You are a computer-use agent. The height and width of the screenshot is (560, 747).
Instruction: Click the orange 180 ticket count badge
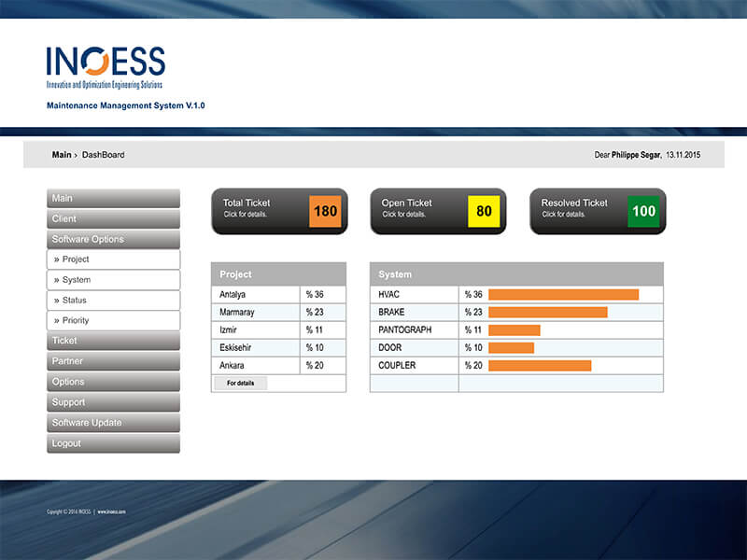325,212
